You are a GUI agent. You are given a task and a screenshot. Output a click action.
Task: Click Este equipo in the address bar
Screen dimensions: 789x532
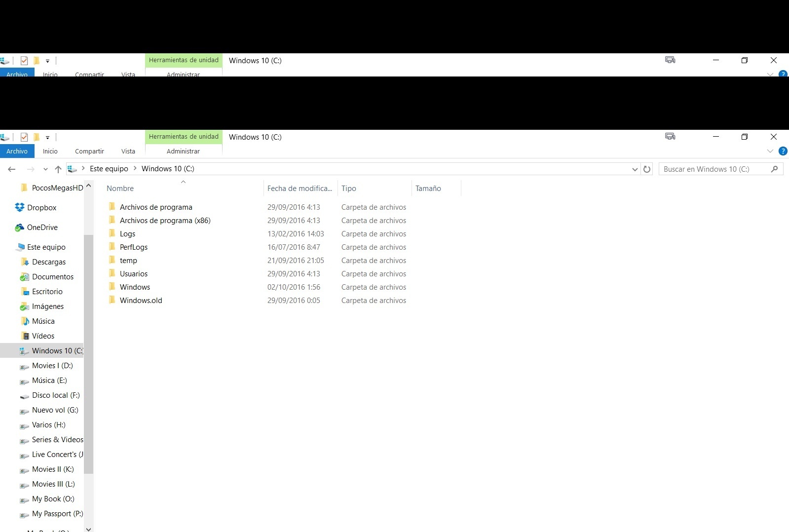click(x=109, y=169)
